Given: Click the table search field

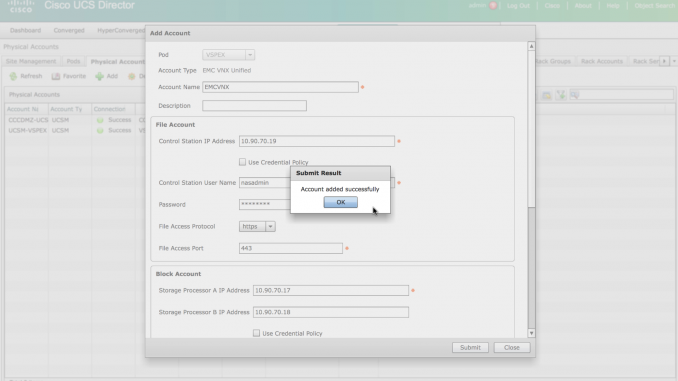Looking at the screenshot, I should click(621, 95).
